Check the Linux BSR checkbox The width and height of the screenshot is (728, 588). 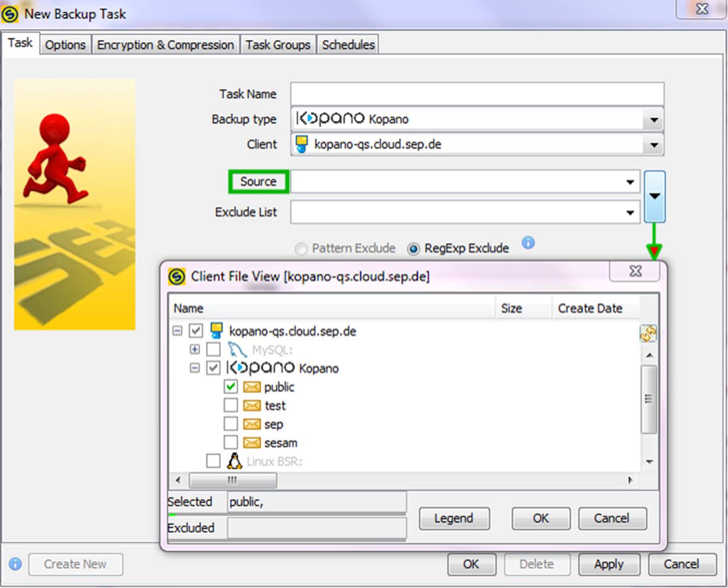(x=213, y=461)
